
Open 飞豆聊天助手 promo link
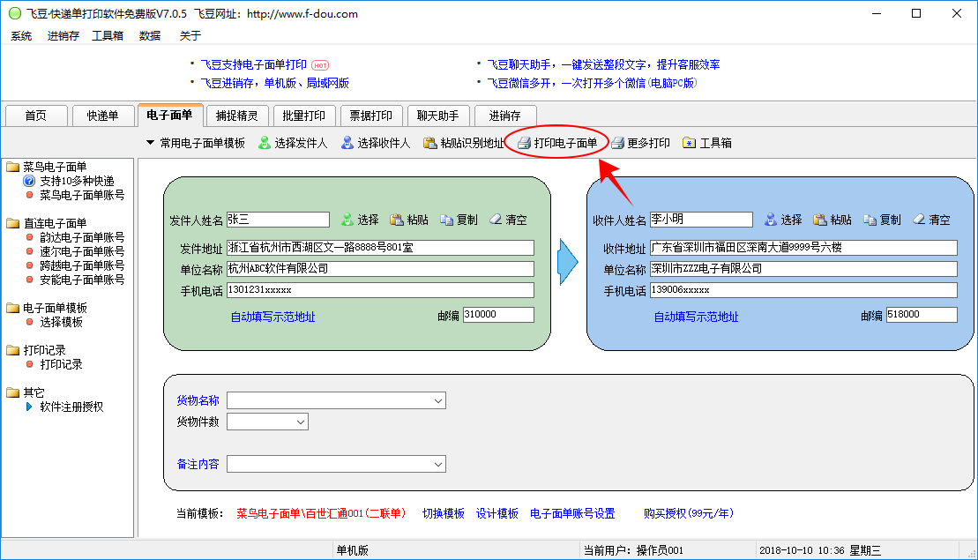[604, 65]
